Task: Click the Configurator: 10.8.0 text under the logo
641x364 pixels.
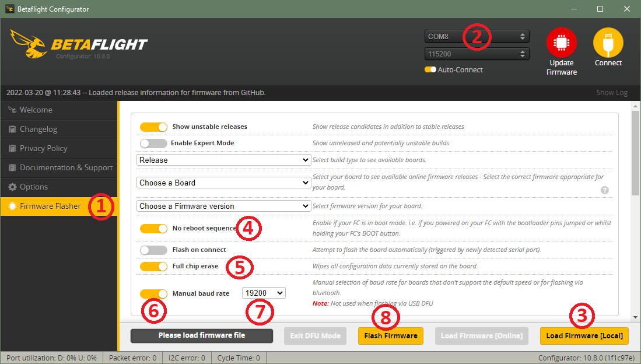Action: [x=83, y=57]
